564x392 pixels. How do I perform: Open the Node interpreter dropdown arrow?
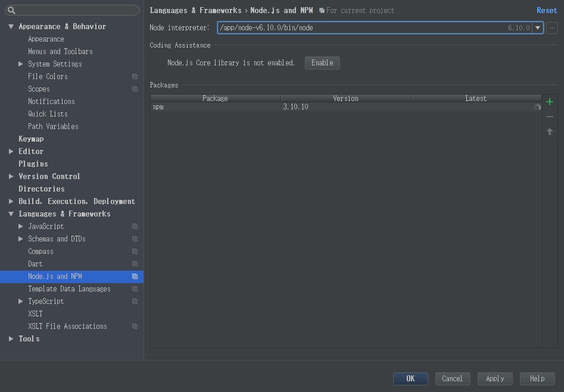pos(537,28)
